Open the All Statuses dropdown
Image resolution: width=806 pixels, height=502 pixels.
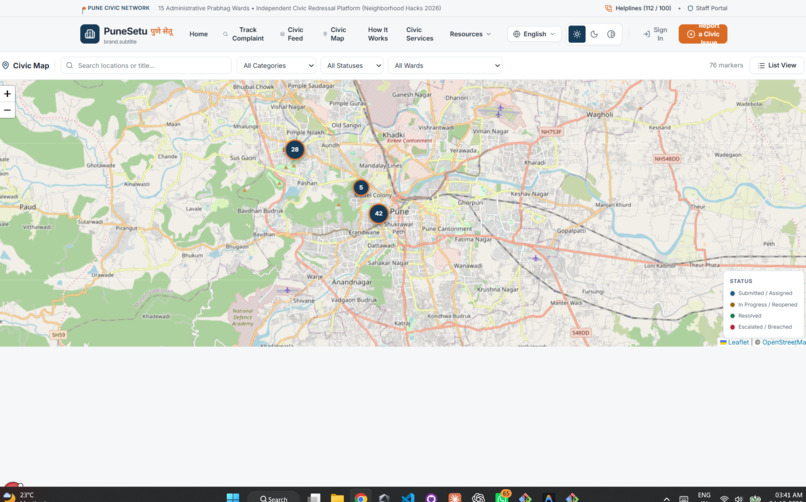352,65
